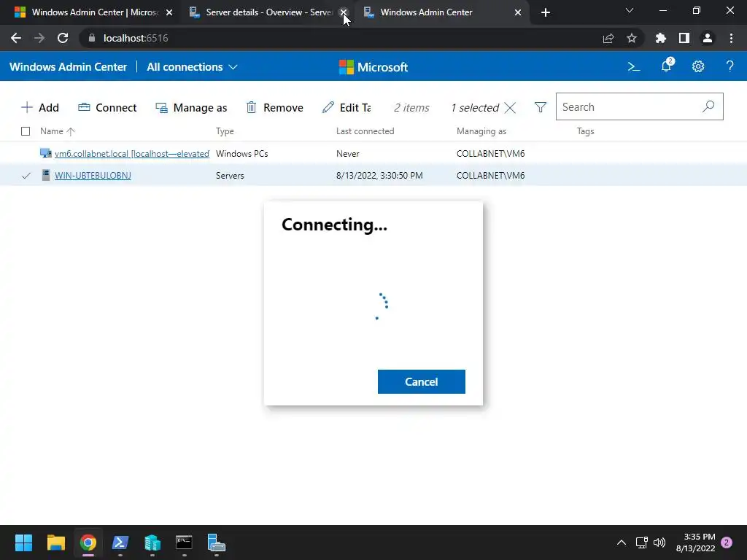Open the taskbar app with teal server-rack icon
747x560 pixels.
152,542
